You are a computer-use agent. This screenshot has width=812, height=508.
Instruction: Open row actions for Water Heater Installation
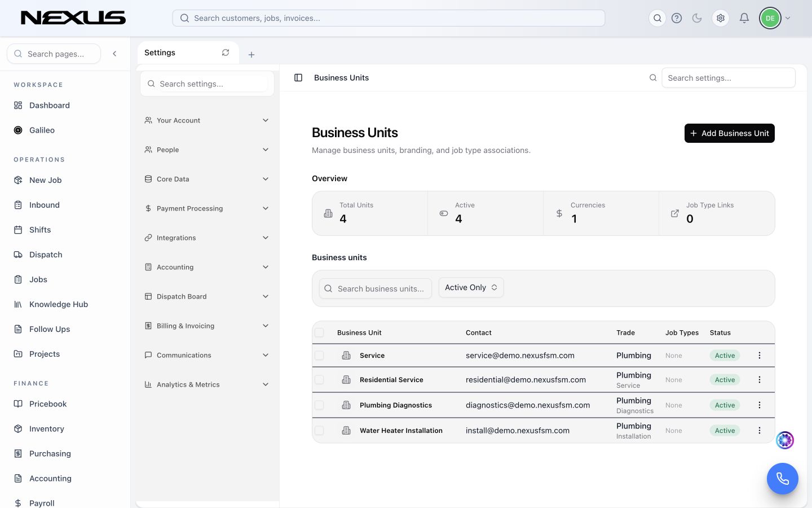(x=760, y=431)
